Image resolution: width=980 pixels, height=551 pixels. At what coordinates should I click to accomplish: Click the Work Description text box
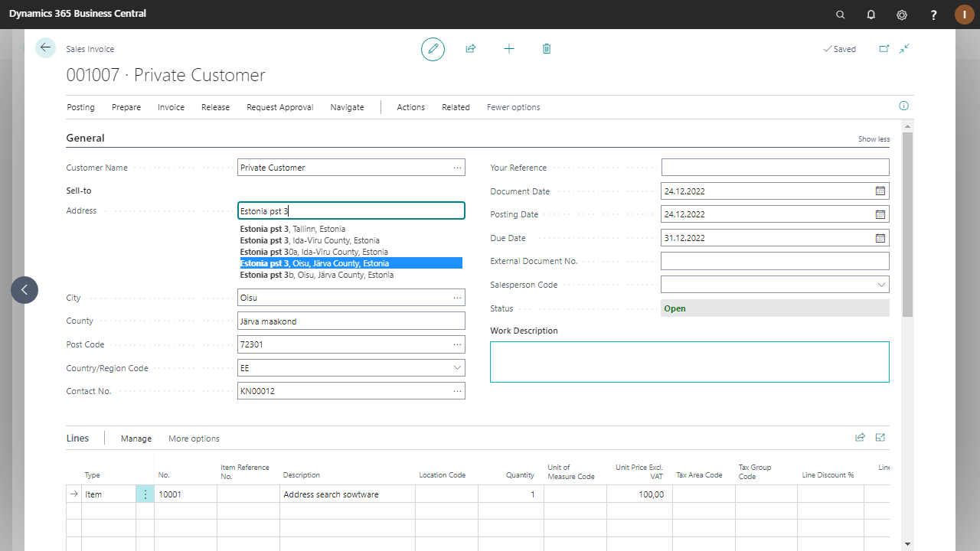[x=689, y=361]
